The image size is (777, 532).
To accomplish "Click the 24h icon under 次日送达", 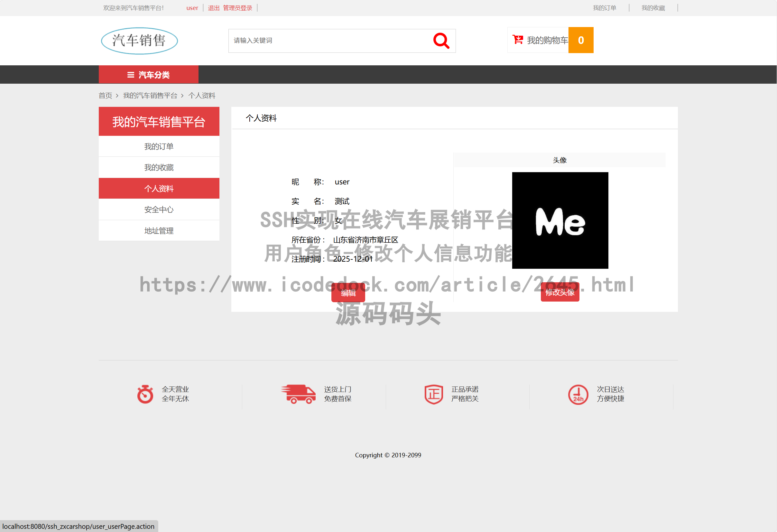I will point(578,395).
